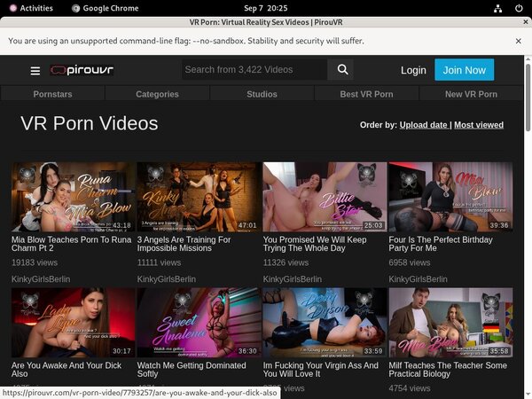Focus the 'Search from 3,422 Videos' field

point(254,70)
